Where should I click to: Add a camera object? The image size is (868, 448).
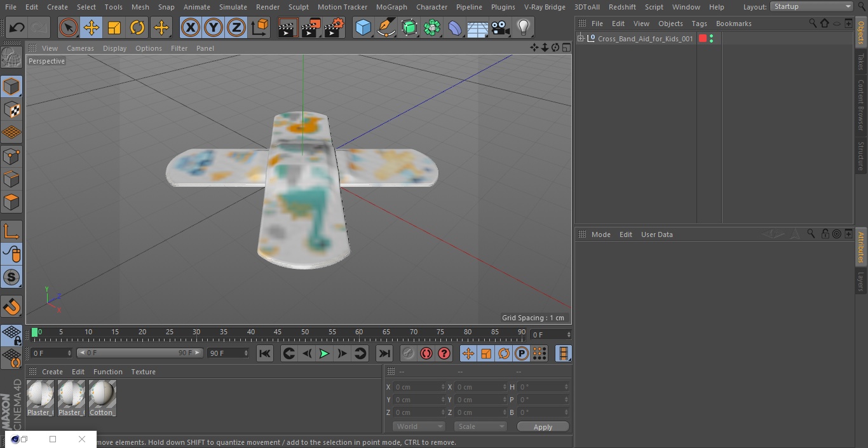point(501,27)
